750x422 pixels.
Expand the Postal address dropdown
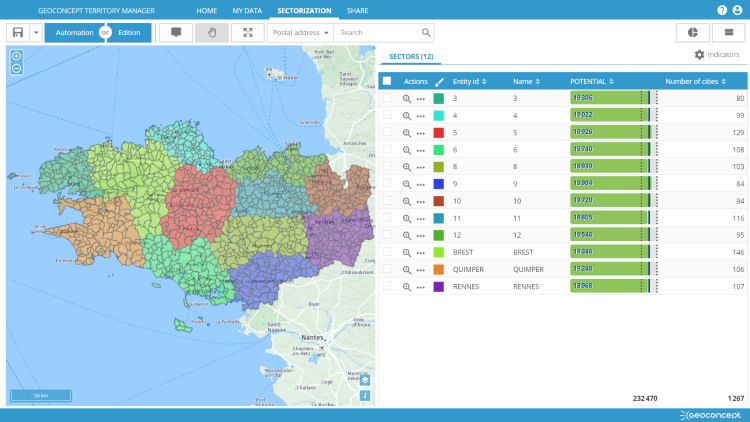click(x=299, y=32)
